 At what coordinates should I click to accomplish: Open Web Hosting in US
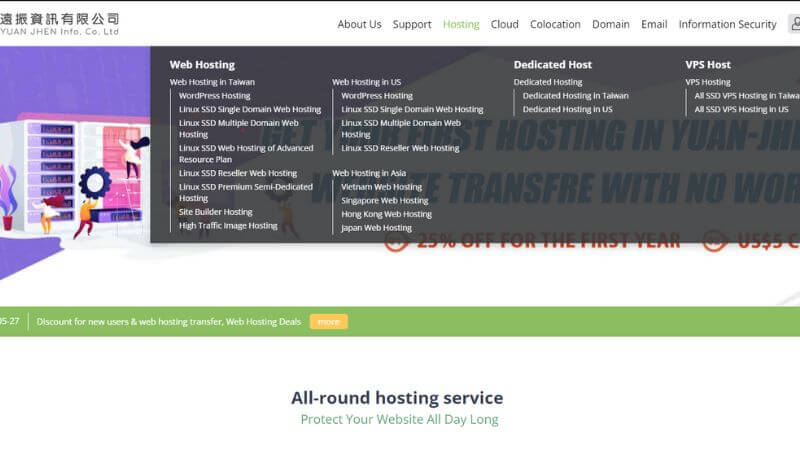point(366,82)
